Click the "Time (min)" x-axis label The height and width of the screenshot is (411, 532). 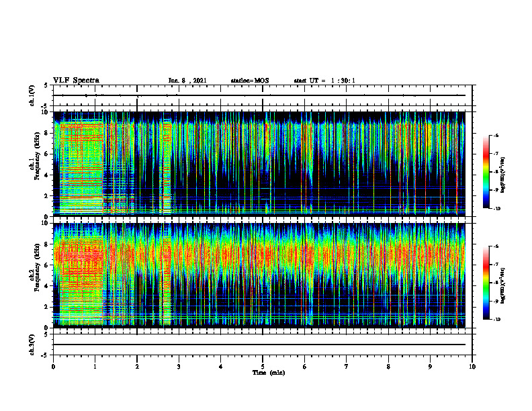269,373
